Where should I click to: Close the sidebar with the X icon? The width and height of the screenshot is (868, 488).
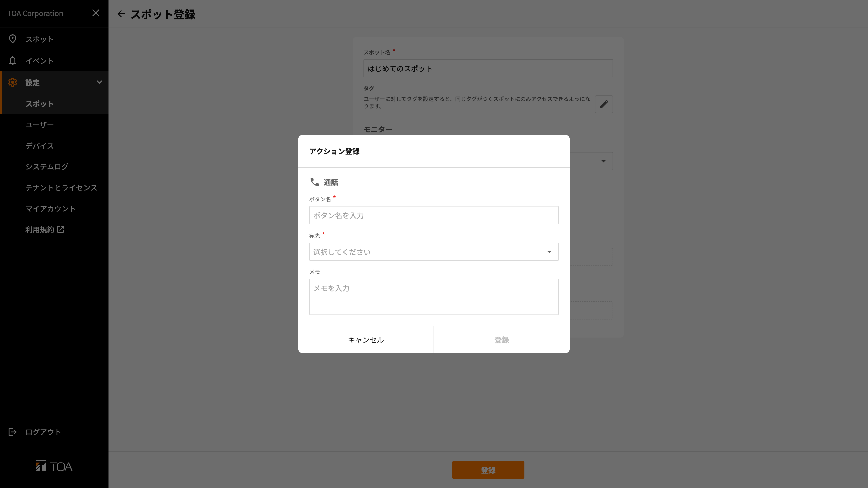tap(96, 13)
